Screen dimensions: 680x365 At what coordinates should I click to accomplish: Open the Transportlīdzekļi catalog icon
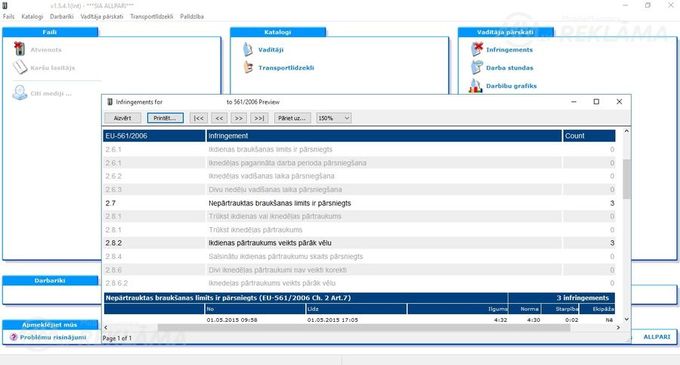(248, 67)
